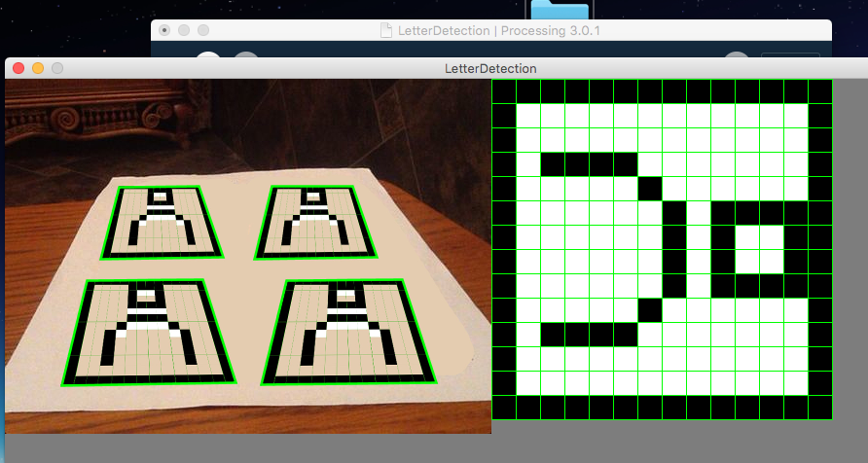Zoom the Processing 3.0.1 editor window
Image resolution: width=868 pixels, height=463 pixels.
point(203,30)
